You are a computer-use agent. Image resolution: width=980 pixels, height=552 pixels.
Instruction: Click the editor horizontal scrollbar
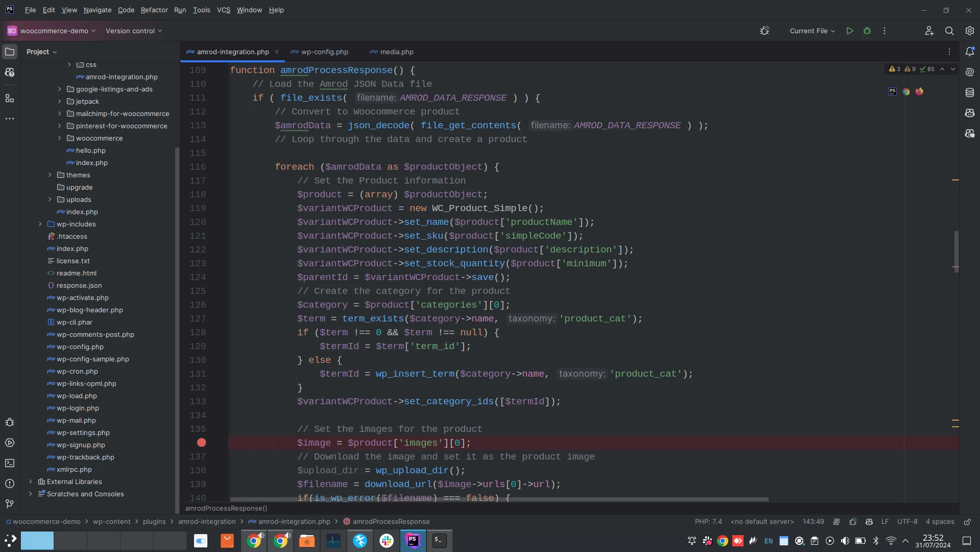pos(499,499)
